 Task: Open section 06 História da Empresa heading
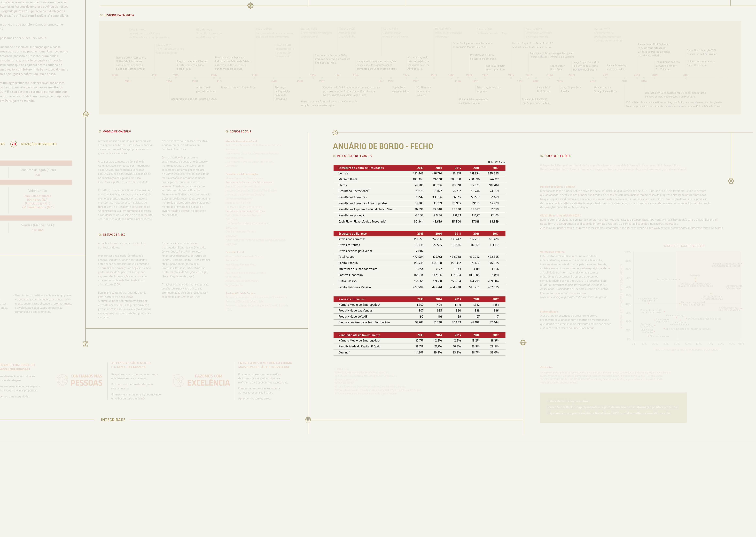pyautogui.click(x=117, y=15)
